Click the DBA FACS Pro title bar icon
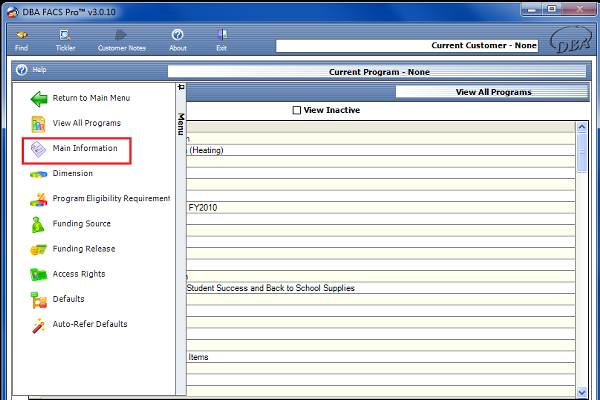Screen dimensions: 600x400 (13, 12)
